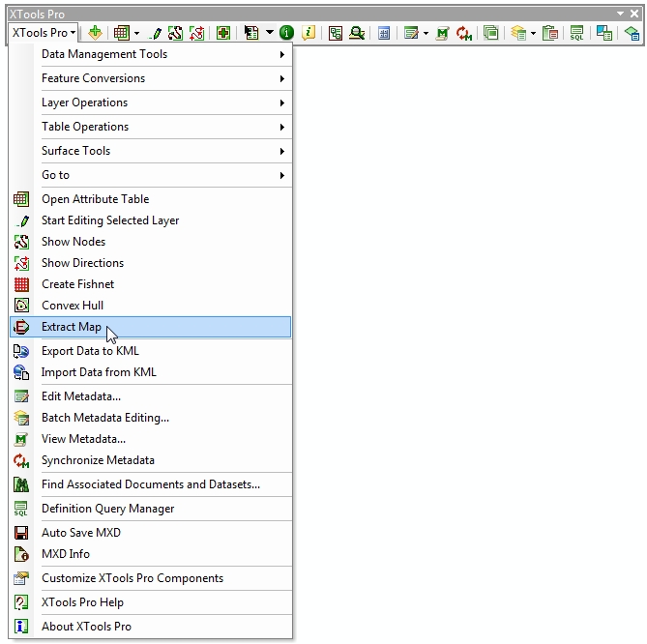Open the dropdown arrow beside the attribute table icon
Image resolution: width=647 pixels, height=644 pixels.
(136, 33)
